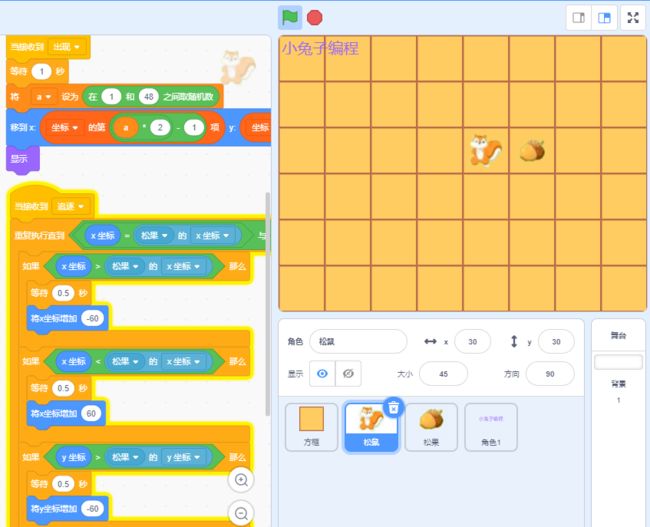650x527 pixels.
Task: Select the 角色1 sprite thumbnail
Action: pos(491,427)
